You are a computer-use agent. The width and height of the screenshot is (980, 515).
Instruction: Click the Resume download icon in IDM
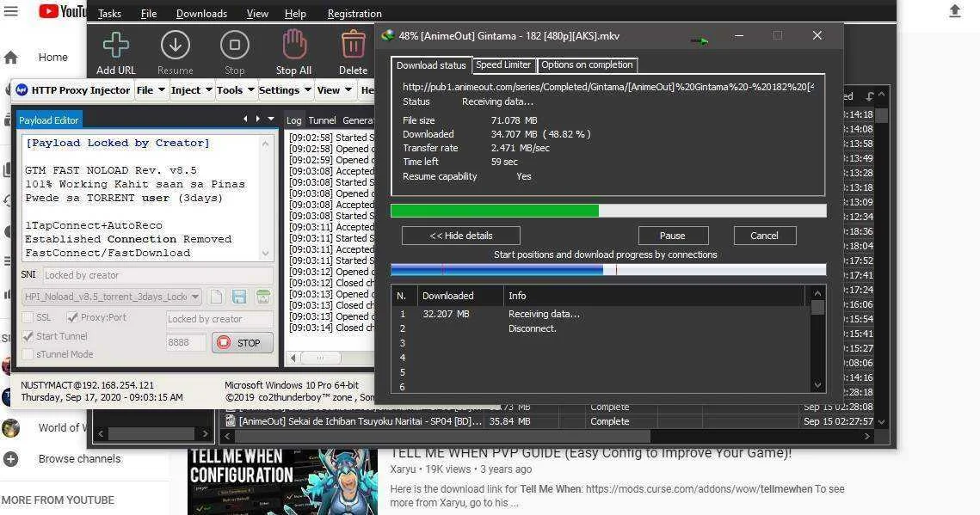[175, 46]
